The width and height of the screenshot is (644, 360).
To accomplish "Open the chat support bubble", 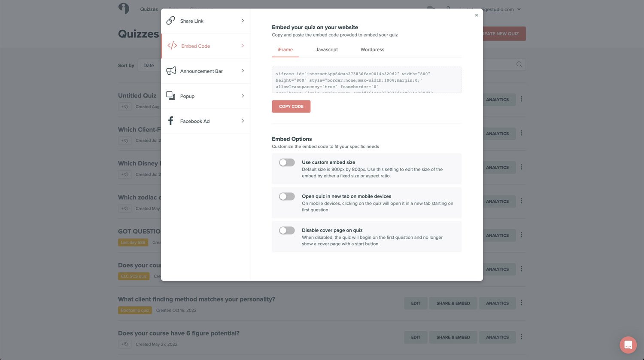I will (x=628, y=345).
